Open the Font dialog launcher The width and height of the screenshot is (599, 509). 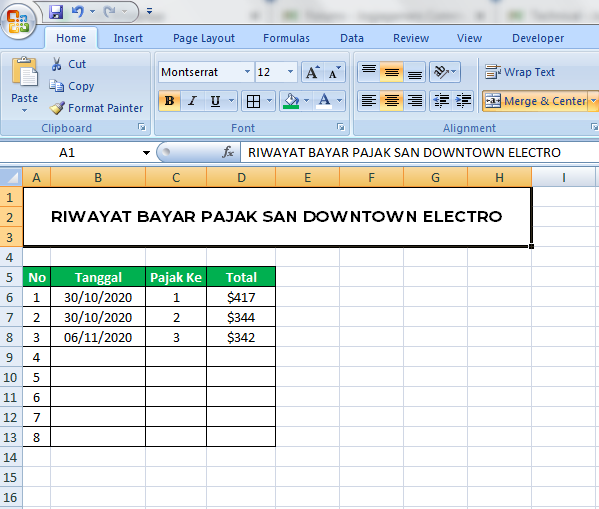pyautogui.click(x=341, y=127)
